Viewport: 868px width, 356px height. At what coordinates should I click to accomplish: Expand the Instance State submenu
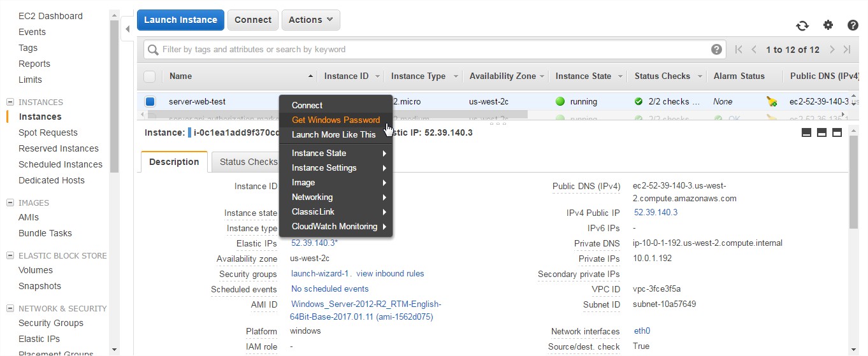(336, 153)
